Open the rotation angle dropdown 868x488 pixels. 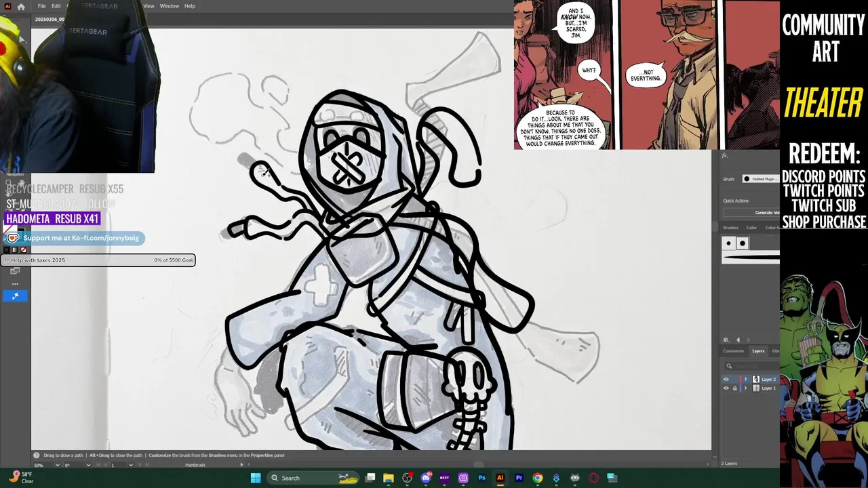click(87, 465)
